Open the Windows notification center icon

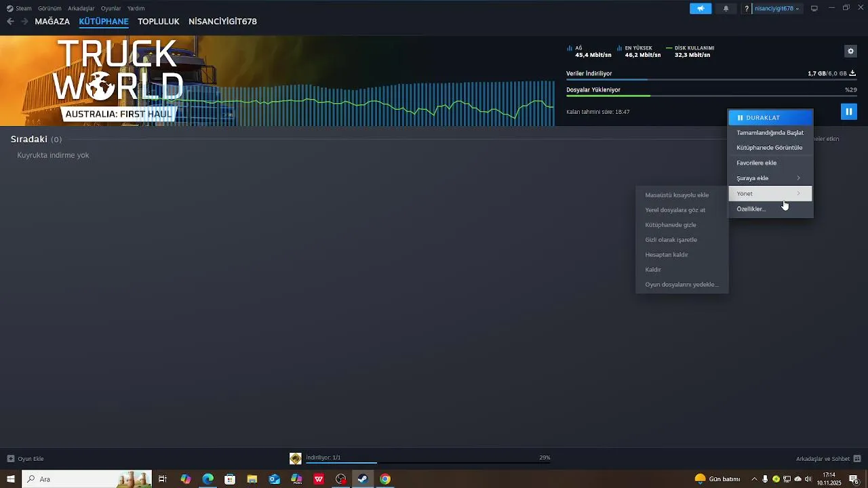(x=854, y=479)
